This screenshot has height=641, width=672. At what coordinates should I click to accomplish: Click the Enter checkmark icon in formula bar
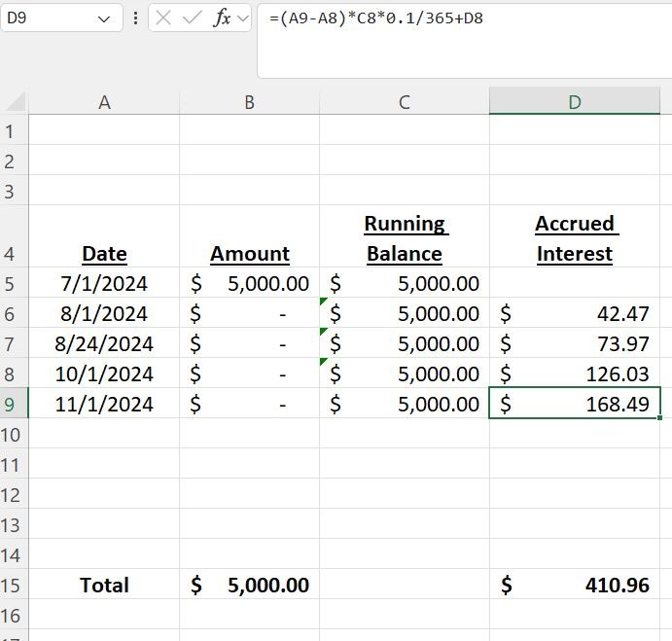tap(192, 18)
